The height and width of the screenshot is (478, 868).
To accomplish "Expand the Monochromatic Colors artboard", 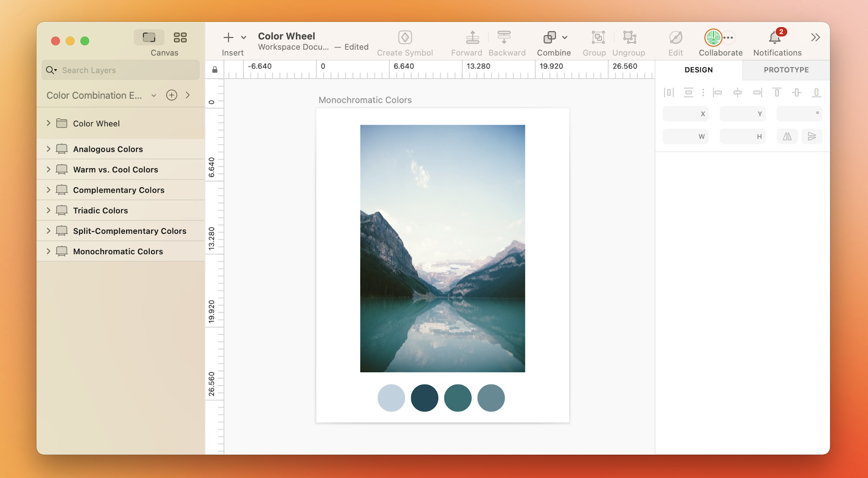I will pyautogui.click(x=48, y=251).
